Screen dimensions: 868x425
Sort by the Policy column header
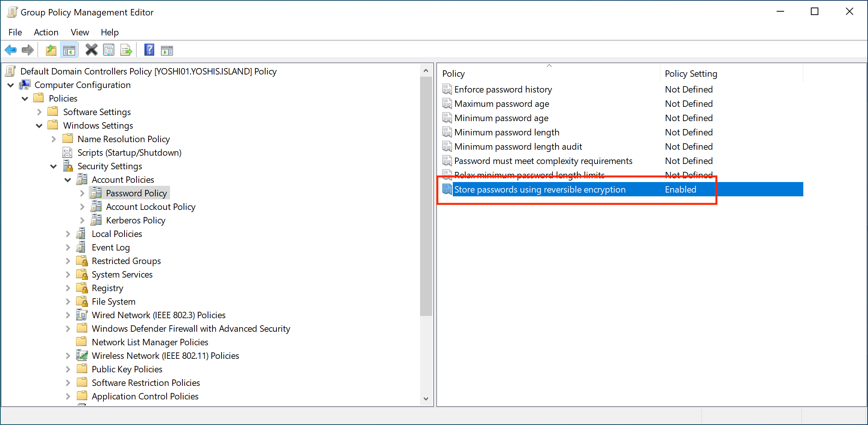coord(454,74)
